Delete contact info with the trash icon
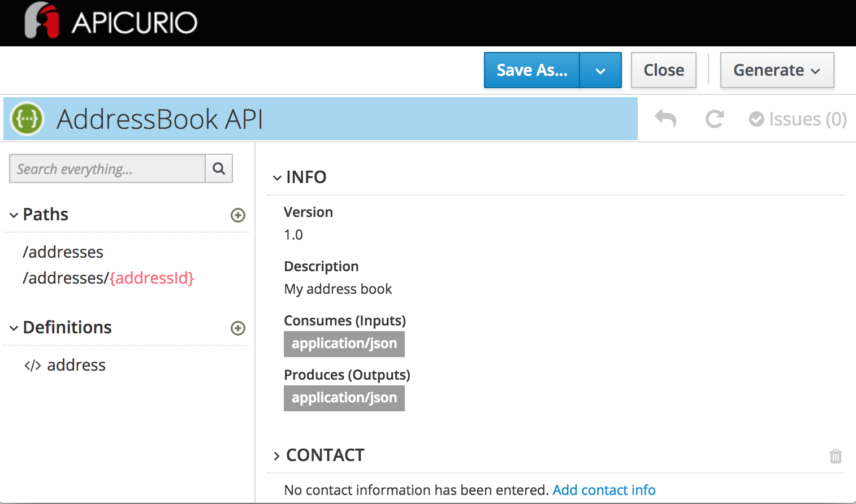Image resolution: width=856 pixels, height=504 pixels. tap(836, 456)
